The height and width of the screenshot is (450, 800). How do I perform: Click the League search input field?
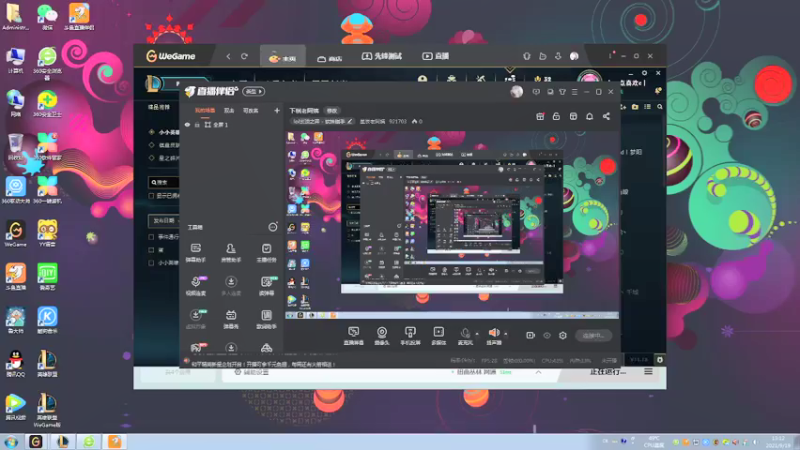point(163,182)
